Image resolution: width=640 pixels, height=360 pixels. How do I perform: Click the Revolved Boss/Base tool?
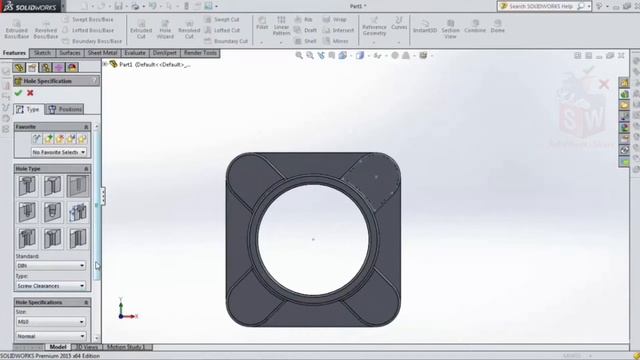coord(45,29)
